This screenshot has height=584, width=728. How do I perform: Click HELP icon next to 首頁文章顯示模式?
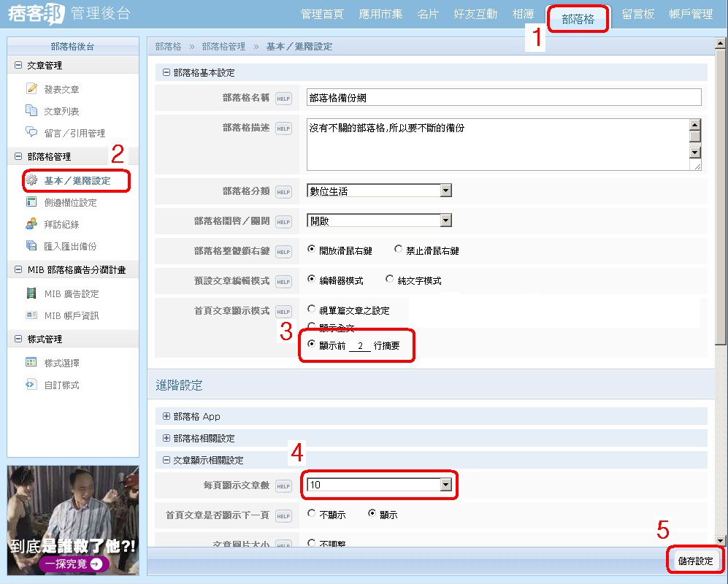point(283,312)
